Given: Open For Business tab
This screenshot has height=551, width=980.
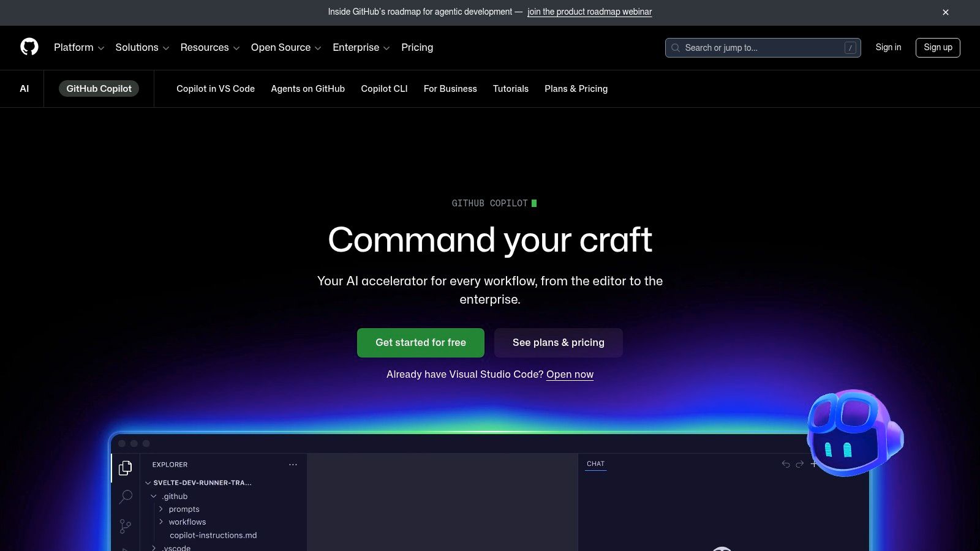Looking at the screenshot, I should pyautogui.click(x=450, y=89).
